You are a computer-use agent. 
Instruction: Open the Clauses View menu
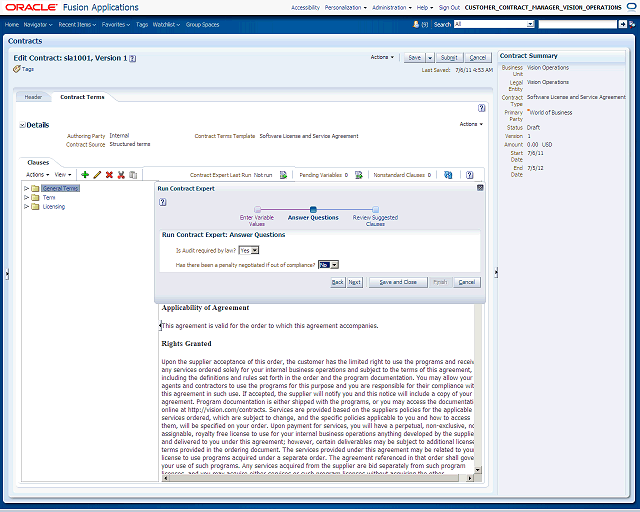[x=63, y=175]
